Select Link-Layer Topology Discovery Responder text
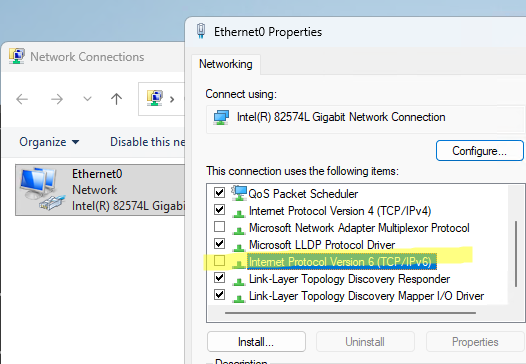This screenshot has width=526, height=364. coord(349,279)
